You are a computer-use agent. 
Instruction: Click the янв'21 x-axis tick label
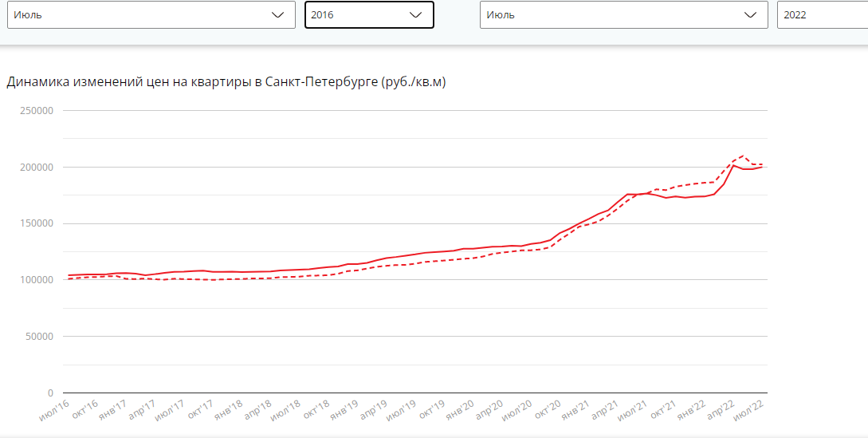(575, 412)
